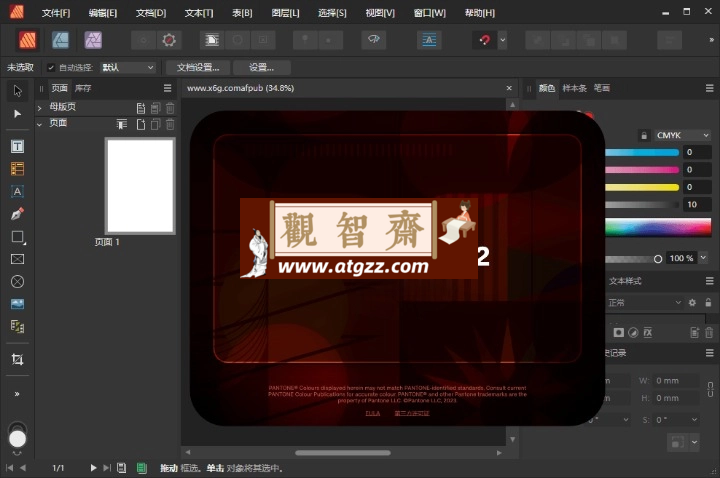Screen dimensions: 720x478
Task: Select the 页面 1 thumbnail
Action: coord(140,186)
